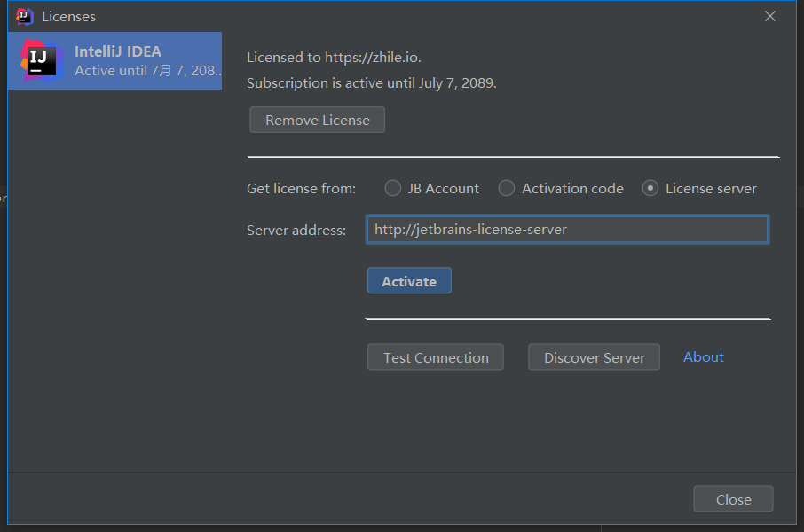
Task: Click the 'Get license from:' label
Action: point(301,189)
